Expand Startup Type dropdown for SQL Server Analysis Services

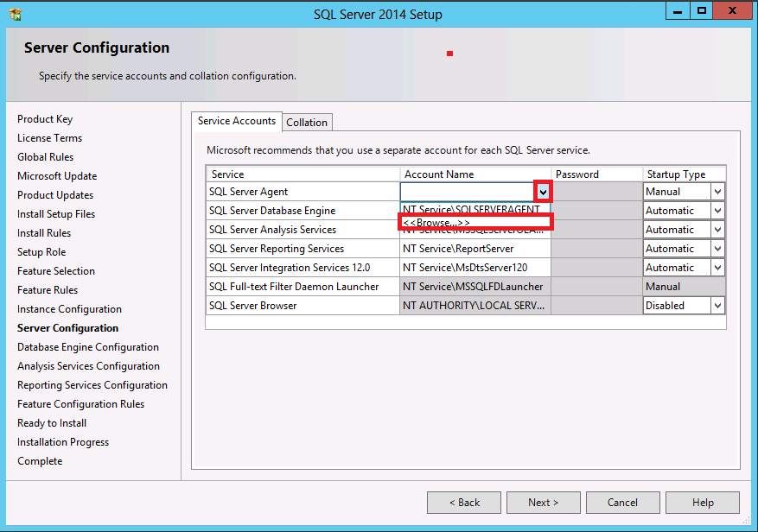[717, 230]
